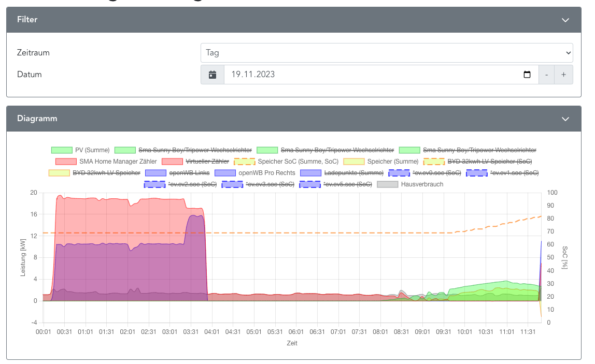Image resolution: width=595 pixels, height=364 pixels.
Task: Go to previous day with minus button
Action: pyautogui.click(x=546, y=75)
